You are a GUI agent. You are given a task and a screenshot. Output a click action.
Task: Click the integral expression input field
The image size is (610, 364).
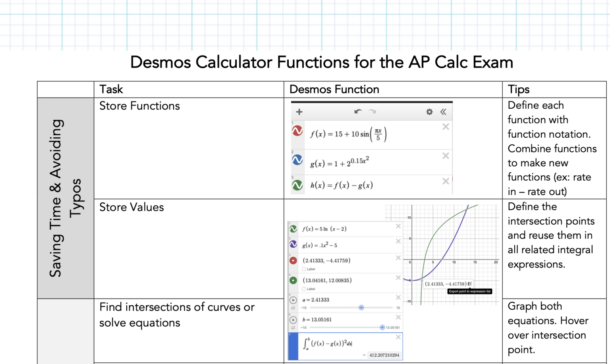tap(350, 346)
